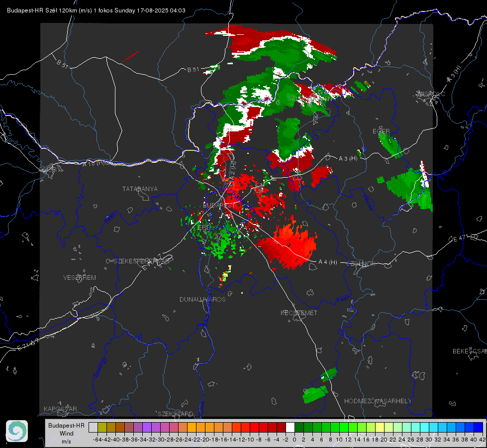
Task: Click the radar title text with date 17-08-2025
Action: 97,10
